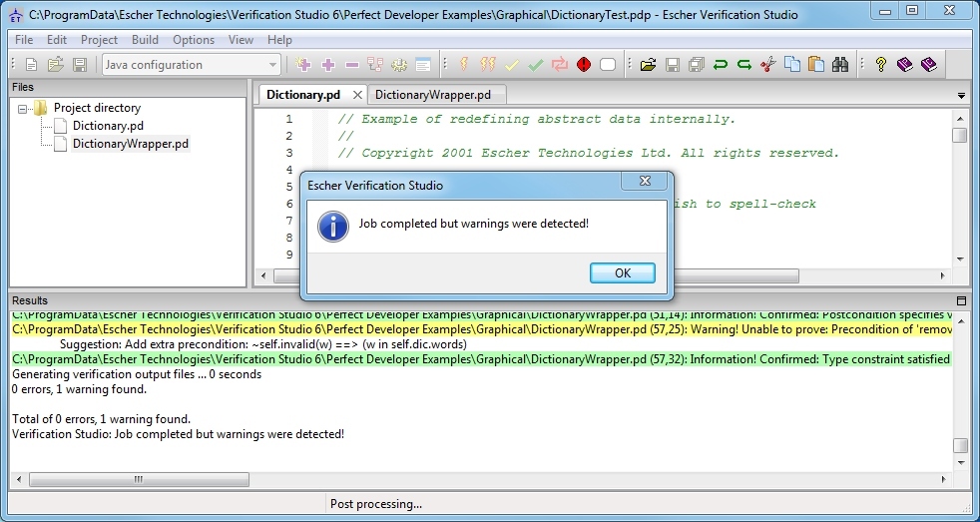Viewport: 980px width, 522px height.
Task: Open a project with the folder icon
Action: 56,65
